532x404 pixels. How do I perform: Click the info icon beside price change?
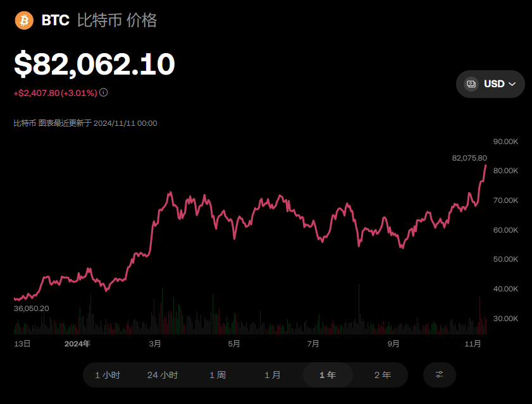click(104, 92)
